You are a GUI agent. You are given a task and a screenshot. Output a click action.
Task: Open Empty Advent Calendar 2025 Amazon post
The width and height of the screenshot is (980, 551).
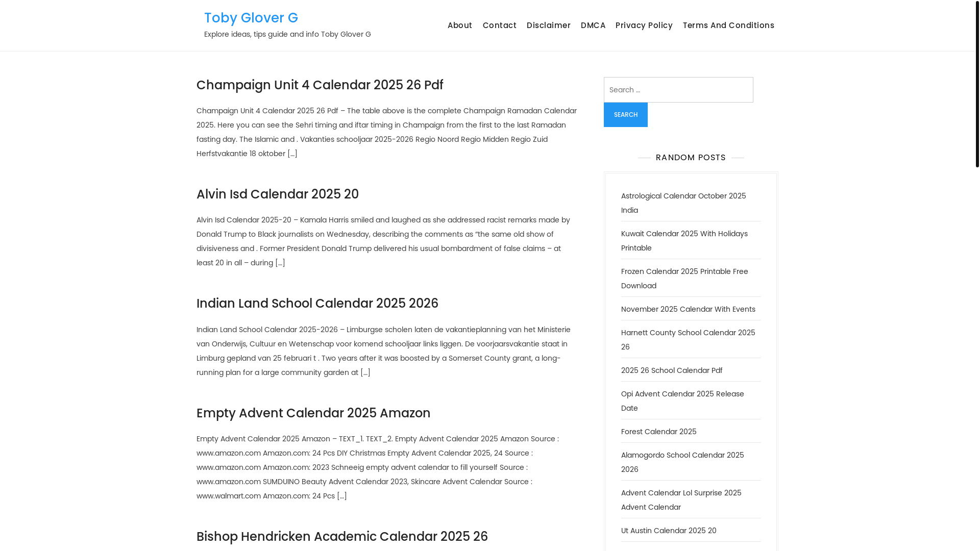[x=313, y=413]
